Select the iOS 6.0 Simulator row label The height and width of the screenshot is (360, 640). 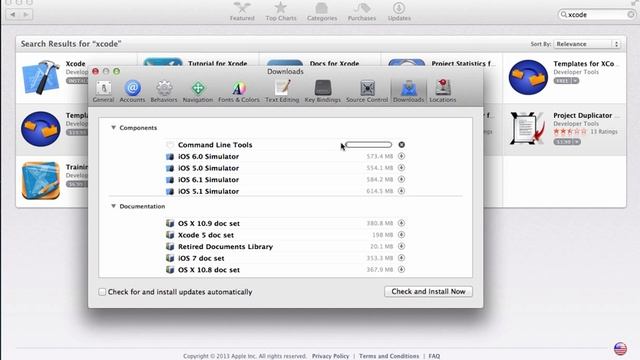coord(208,156)
